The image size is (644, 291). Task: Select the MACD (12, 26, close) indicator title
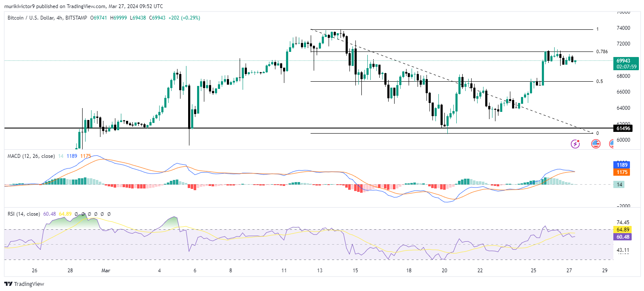31,156
